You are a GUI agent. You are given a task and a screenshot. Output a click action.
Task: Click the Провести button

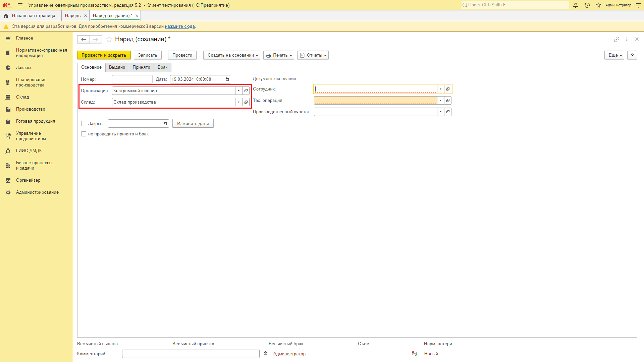pos(182,55)
